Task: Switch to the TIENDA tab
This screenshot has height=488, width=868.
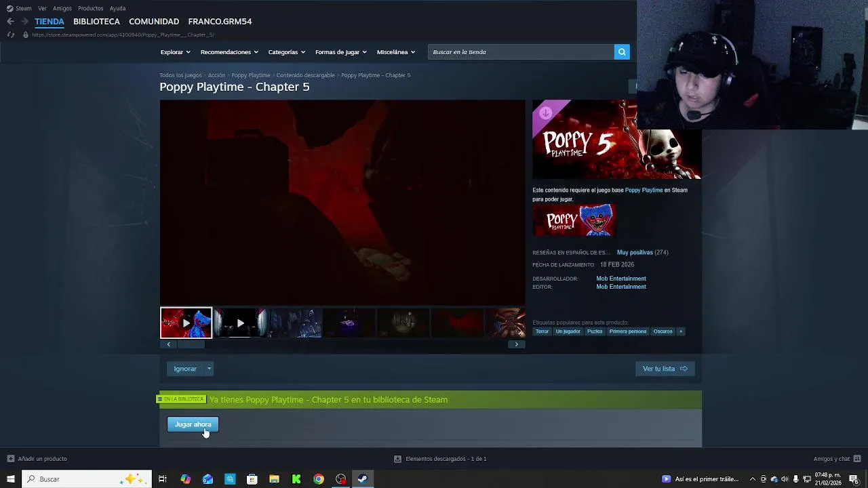Action: (x=50, y=22)
